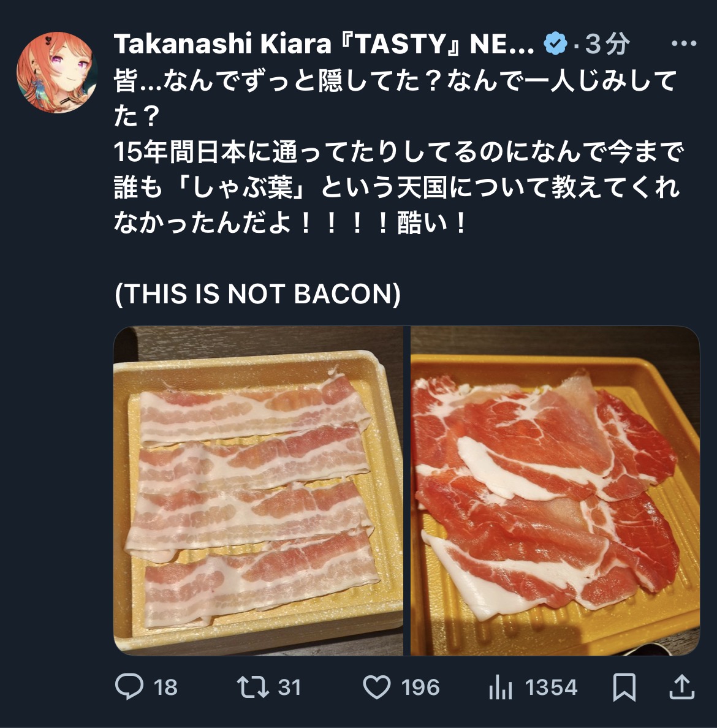Open the right red meat slices photo
Image resolution: width=717 pixels, height=728 pixels.
click(x=555, y=491)
